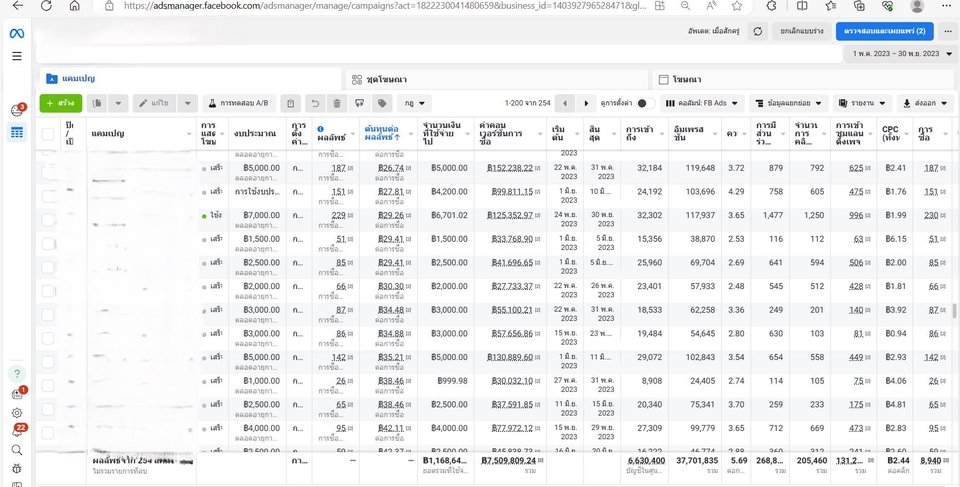Click the browser address bar URL
Viewport: 960px width, 487px height.
(x=384, y=6)
